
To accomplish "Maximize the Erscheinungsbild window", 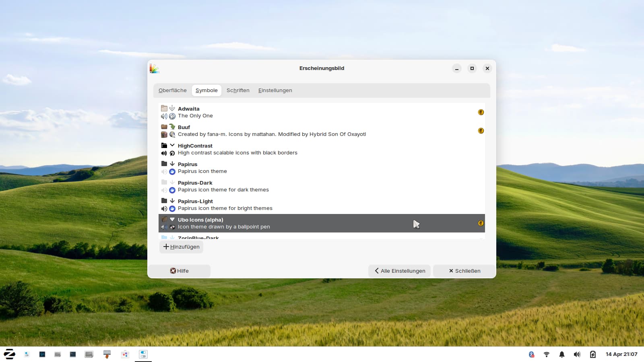I will click(x=472, y=68).
